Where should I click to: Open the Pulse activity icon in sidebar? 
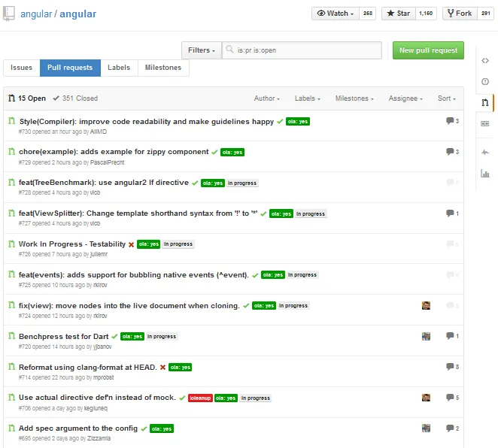pyautogui.click(x=485, y=153)
